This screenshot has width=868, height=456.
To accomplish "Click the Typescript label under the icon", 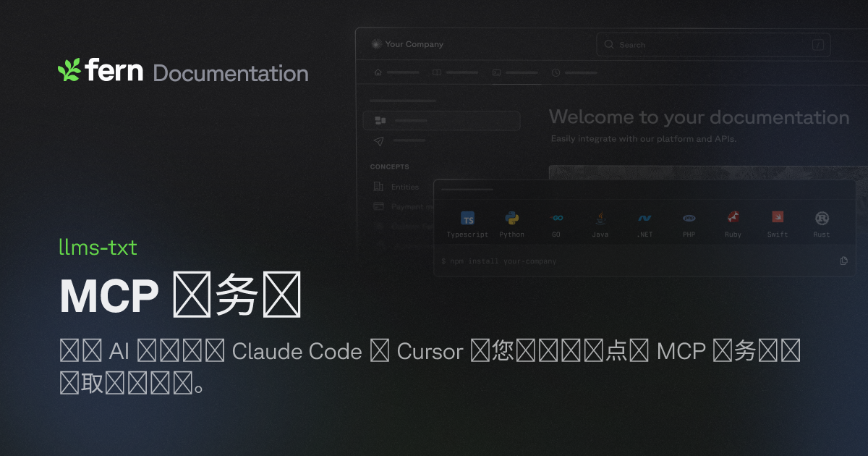I will pos(467,235).
